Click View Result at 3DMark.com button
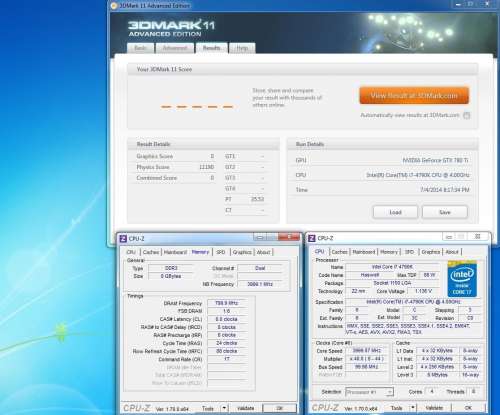Screen dimensions: 500x415 pyautogui.click(x=414, y=96)
